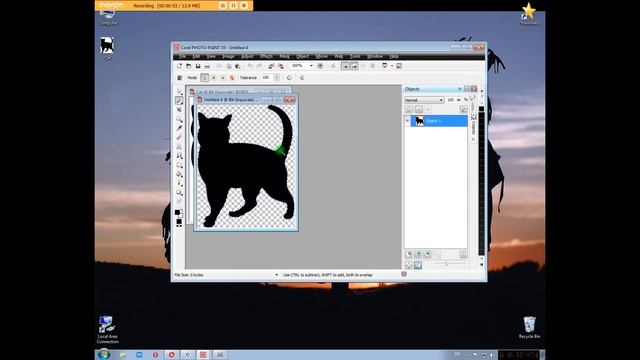Click the Copy toolbar icon
Image resolution: width=640 pixels, height=360 pixels.
click(229, 66)
